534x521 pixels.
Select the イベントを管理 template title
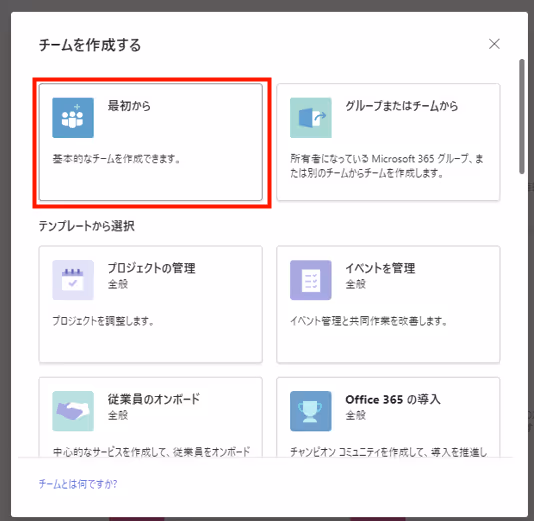pos(380,268)
